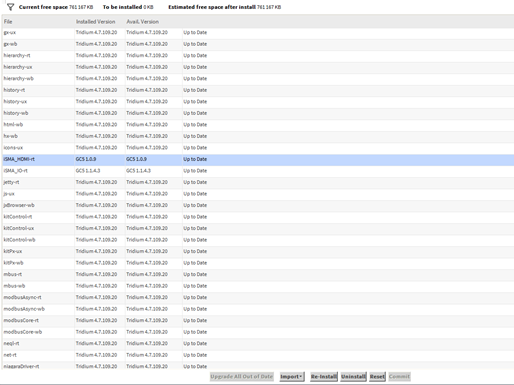This screenshot has width=514, height=385.
Task: Select the history-wb module row
Action: (x=258, y=113)
